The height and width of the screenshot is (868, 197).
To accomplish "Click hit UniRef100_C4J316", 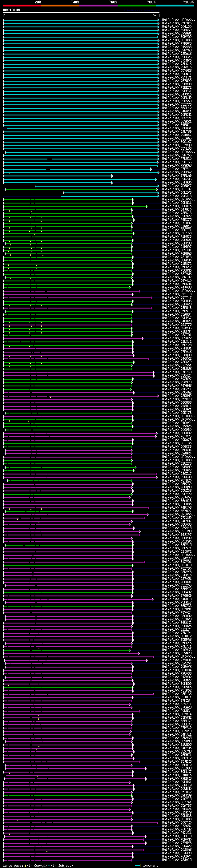I will coord(177,94).
